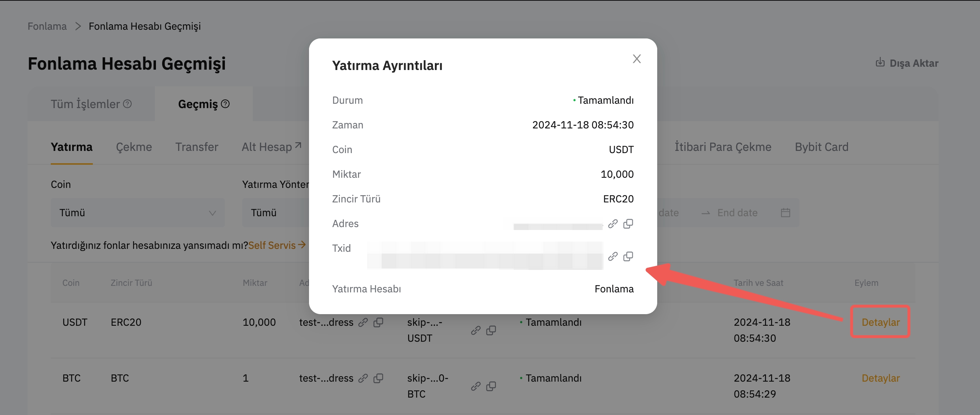Viewport: 980px width, 415px height.
Task: Click End date input field
Action: [737, 213]
